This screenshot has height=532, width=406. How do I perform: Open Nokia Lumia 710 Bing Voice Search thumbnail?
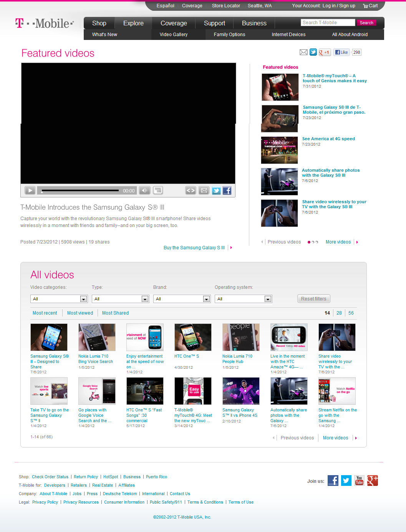point(97,337)
